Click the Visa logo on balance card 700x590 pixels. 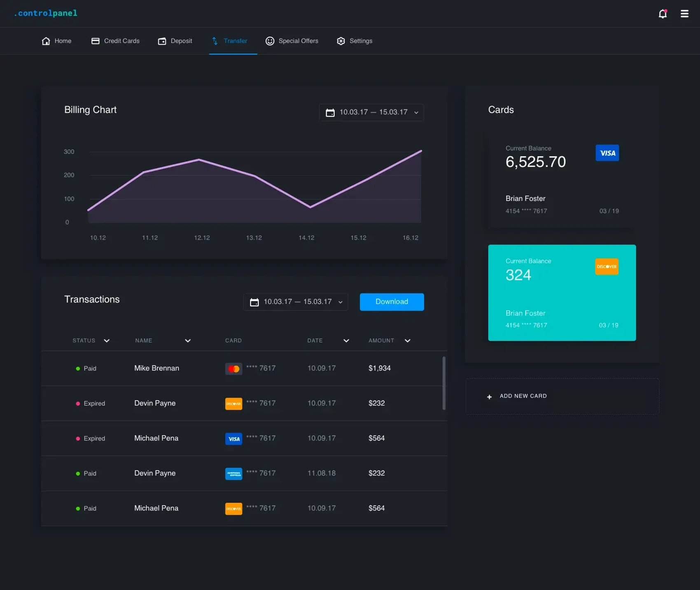(607, 153)
